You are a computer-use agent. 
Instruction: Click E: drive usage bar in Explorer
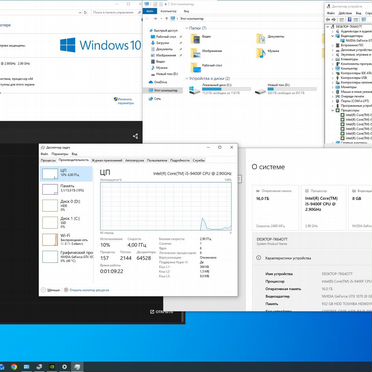pos(292,89)
